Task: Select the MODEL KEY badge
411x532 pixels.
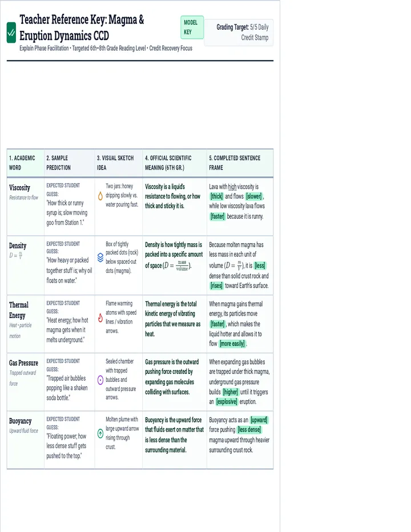Action: click(x=192, y=27)
